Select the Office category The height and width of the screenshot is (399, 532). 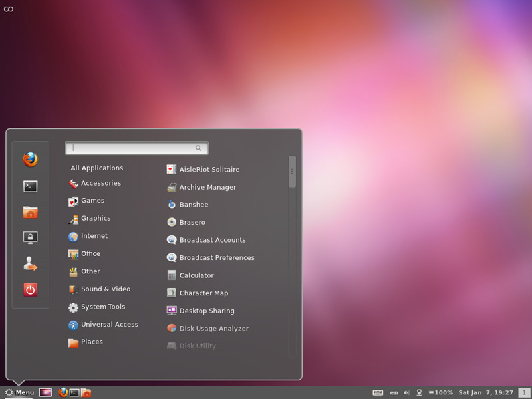84,254
